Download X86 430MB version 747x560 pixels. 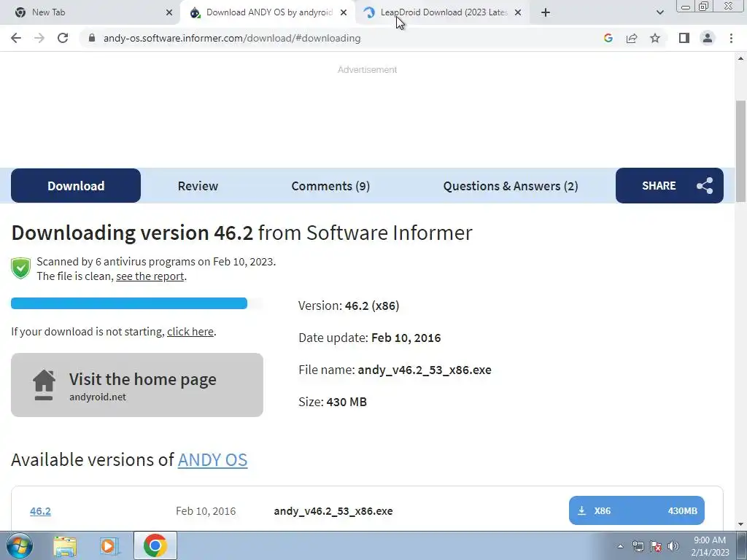tap(636, 510)
